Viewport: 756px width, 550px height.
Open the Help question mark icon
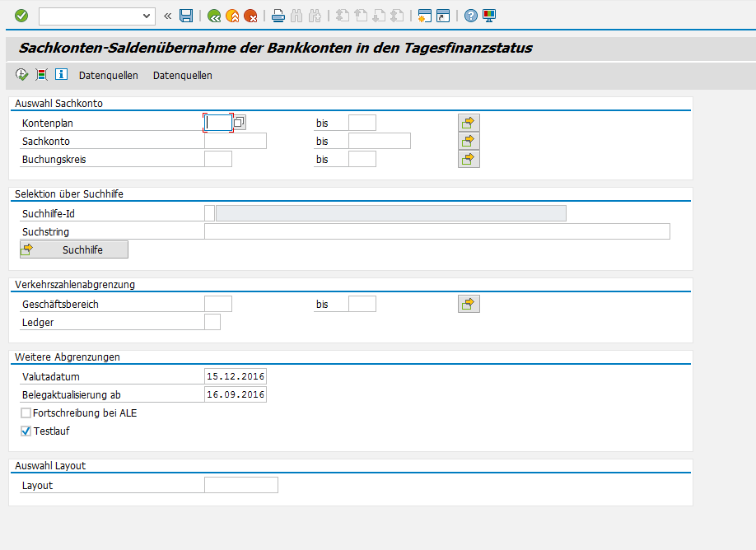click(470, 16)
